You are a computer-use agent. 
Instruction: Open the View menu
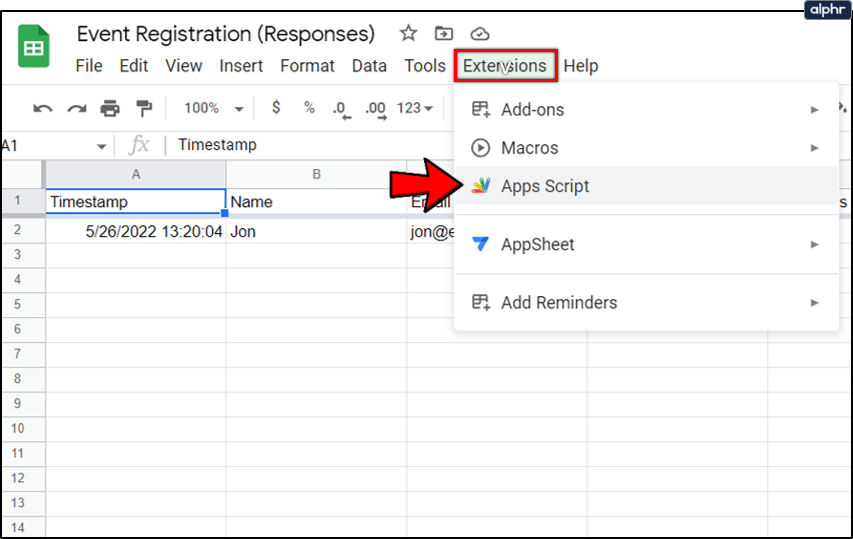tap(183, 66)
